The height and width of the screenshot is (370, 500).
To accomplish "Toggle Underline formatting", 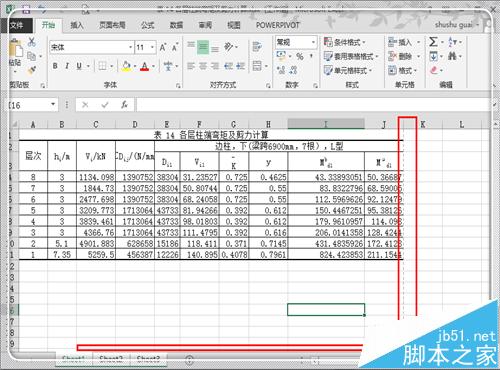I will tap(79, 66).
